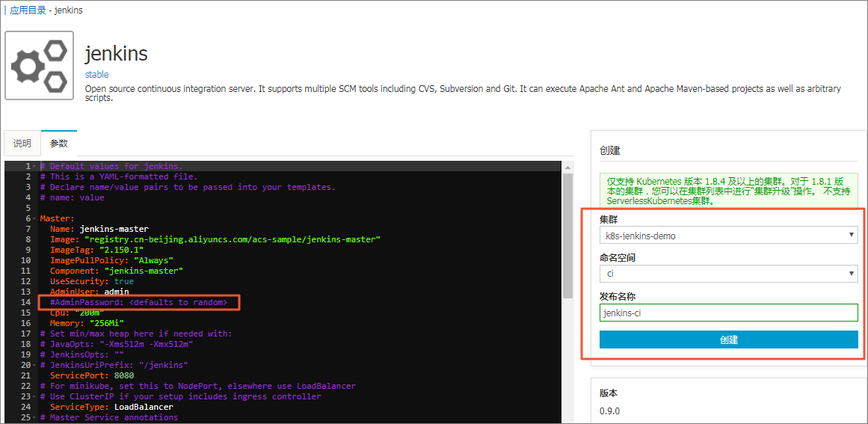Click the JenkinsUriPrefix comment line

114,366
